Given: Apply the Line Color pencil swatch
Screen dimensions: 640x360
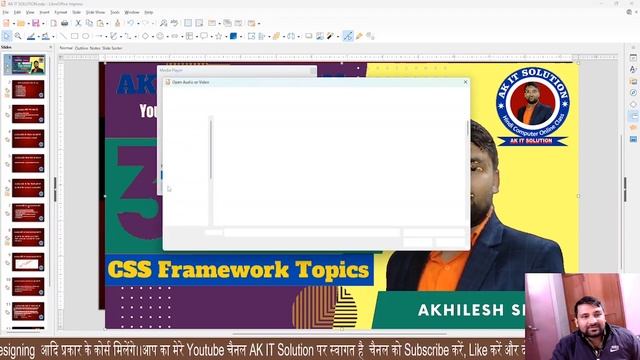Looking at the screenshot, I should pos(31,36).
